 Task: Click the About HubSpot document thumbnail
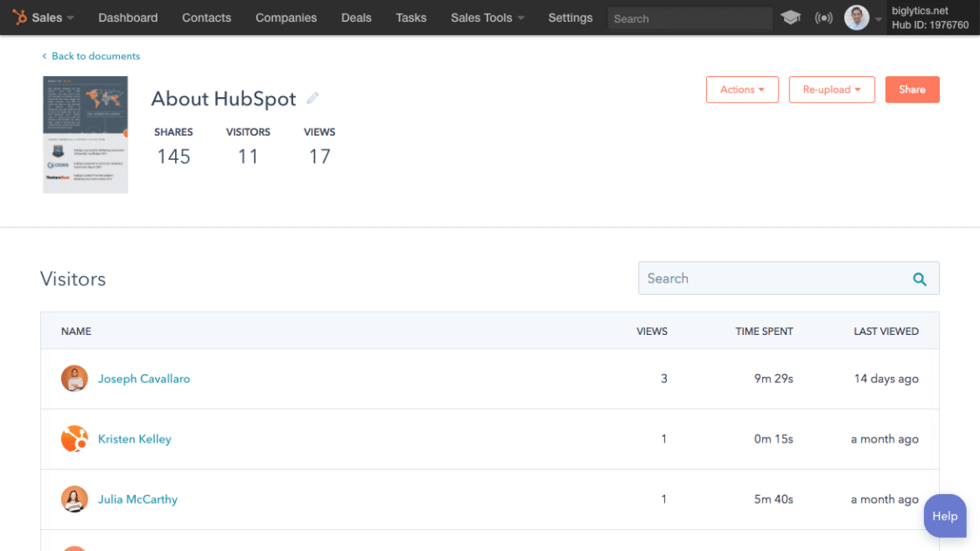point(85,134)
